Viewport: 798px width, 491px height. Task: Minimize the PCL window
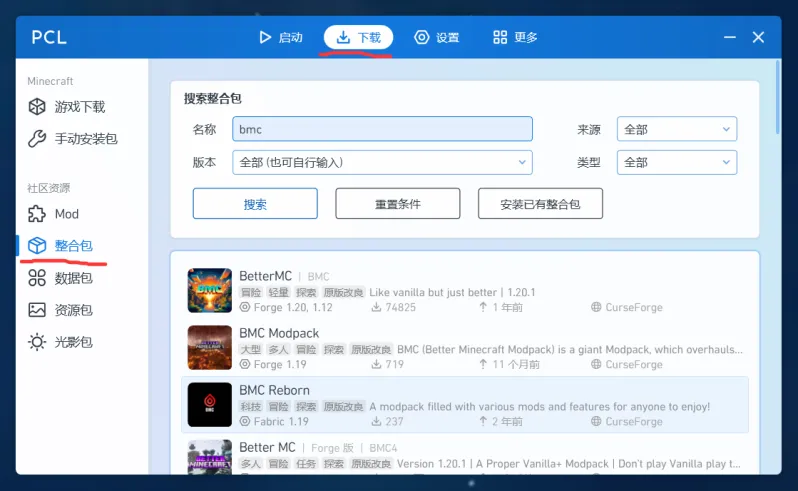pos(730,37)
